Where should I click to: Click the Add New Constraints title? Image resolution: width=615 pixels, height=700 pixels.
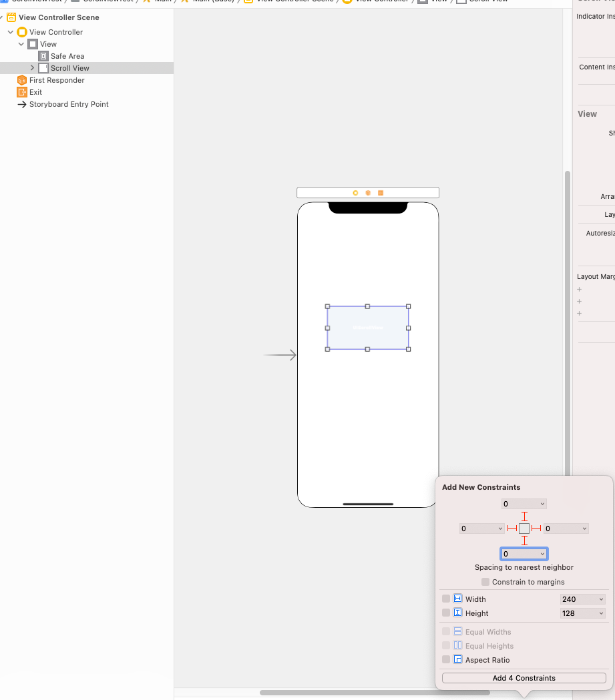tap(481, 487)
